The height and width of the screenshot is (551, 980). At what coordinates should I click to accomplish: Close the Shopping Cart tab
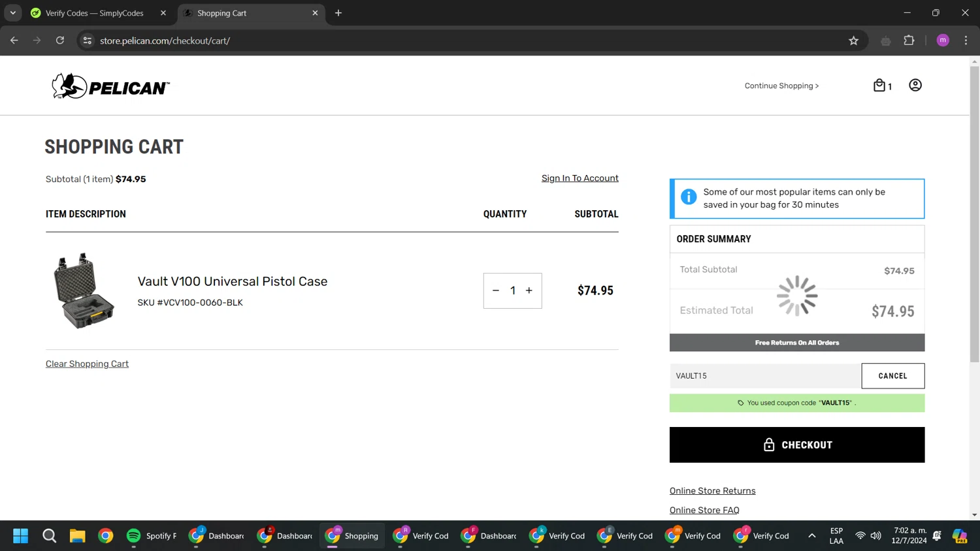tap(315, 13)
